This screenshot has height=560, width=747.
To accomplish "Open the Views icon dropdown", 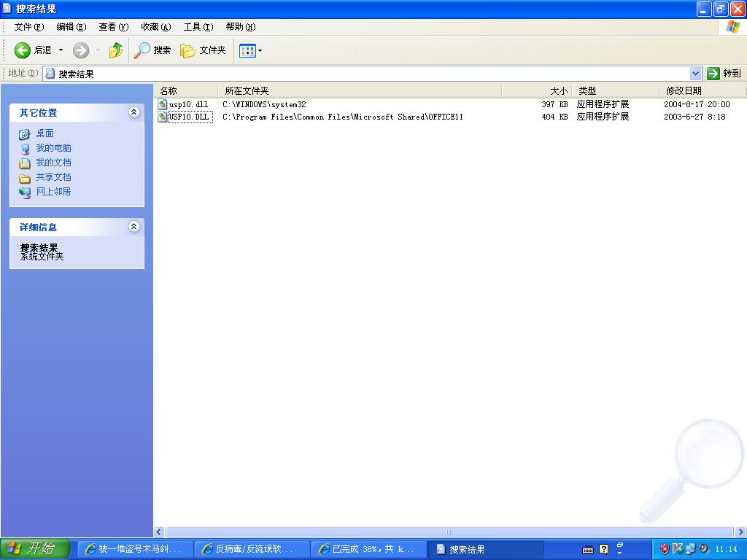I will 251,50.
